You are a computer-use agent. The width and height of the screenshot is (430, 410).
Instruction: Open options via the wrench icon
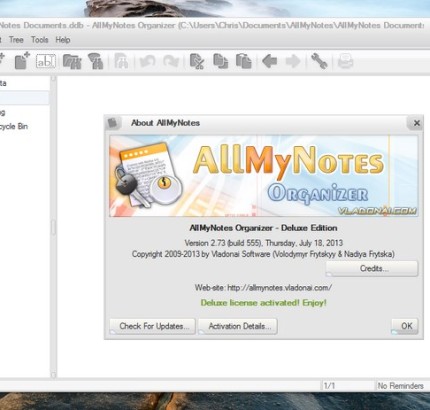pyautogui.click(x=319, y=61)
